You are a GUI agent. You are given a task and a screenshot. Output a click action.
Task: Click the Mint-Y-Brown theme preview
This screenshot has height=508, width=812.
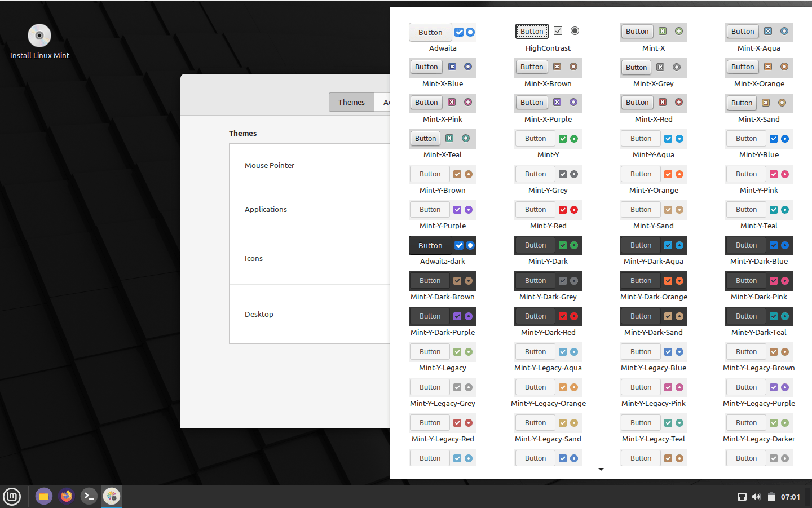[x=443, y=180]
